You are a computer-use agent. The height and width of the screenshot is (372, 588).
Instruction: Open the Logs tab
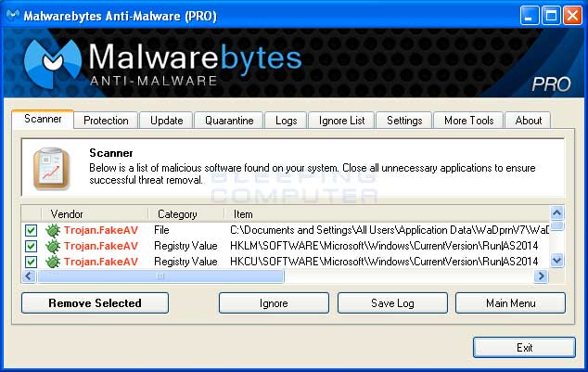tap(287, 121)
